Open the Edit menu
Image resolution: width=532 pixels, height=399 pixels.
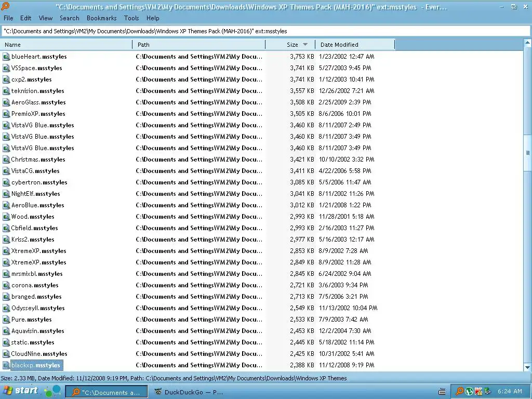click(x=25, y=18)
